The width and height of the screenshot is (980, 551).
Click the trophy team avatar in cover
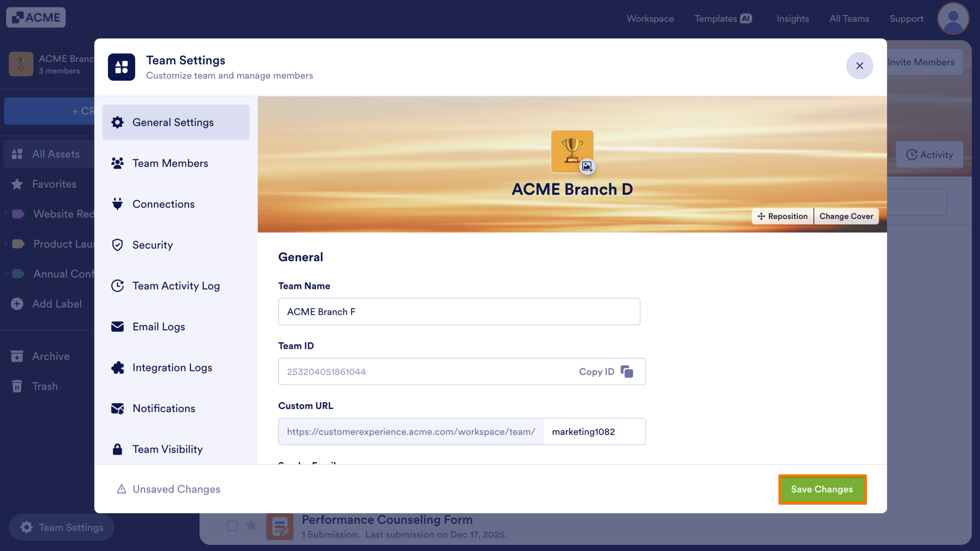572,151
